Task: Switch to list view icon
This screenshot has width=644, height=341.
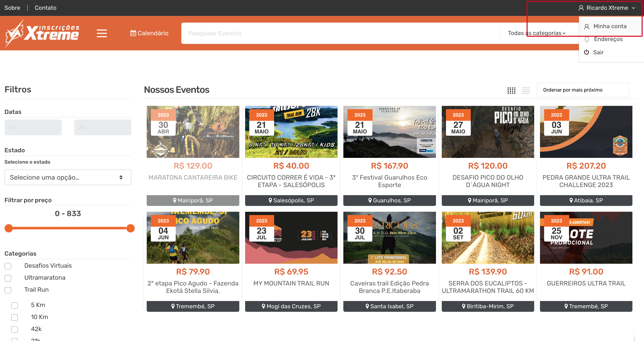Action: coord(526,90)
